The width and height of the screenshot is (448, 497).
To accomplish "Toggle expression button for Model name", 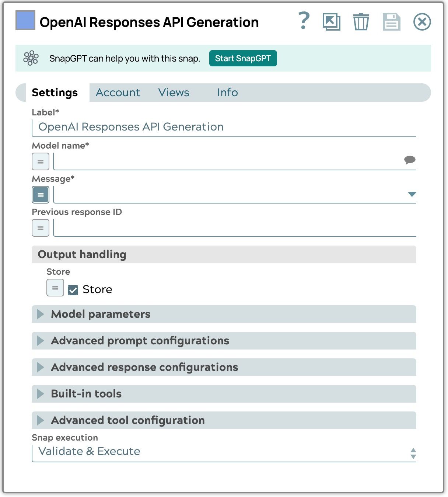I will [41, 161].
